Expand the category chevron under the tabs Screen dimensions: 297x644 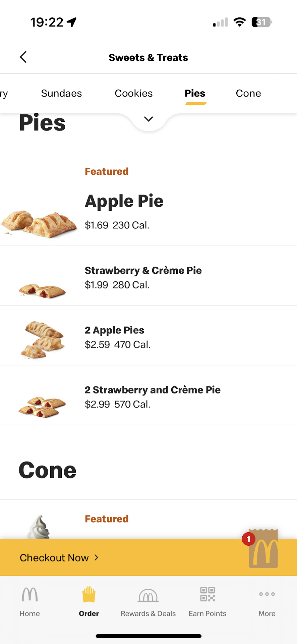point(148,119)
